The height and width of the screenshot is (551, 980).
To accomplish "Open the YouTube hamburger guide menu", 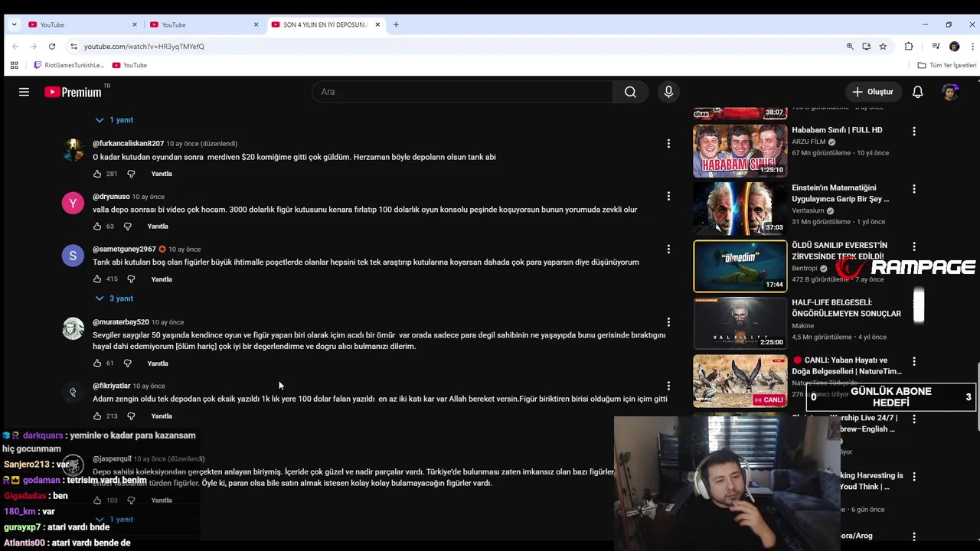I will click(x=24, y=92).
